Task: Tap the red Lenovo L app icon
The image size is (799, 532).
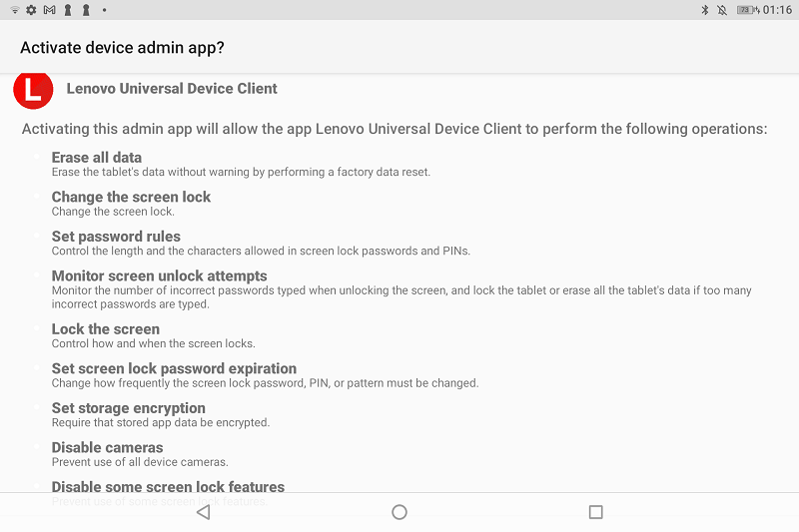Action: [33, 90]
